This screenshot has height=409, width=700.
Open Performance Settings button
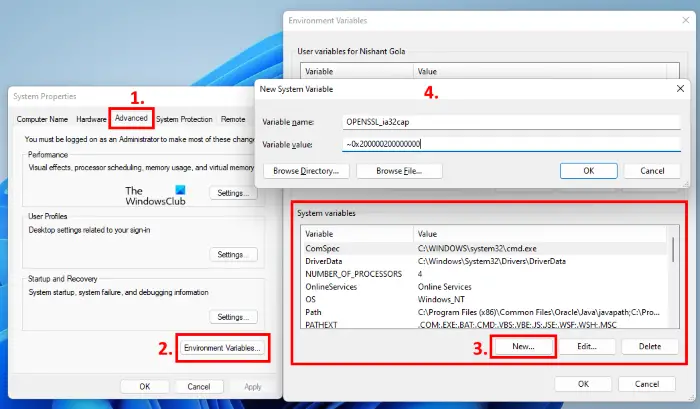pos(233,193)
